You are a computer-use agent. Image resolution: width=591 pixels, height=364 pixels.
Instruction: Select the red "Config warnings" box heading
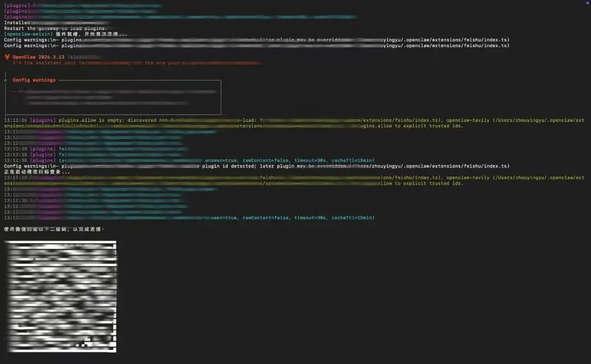coord(34,80)
